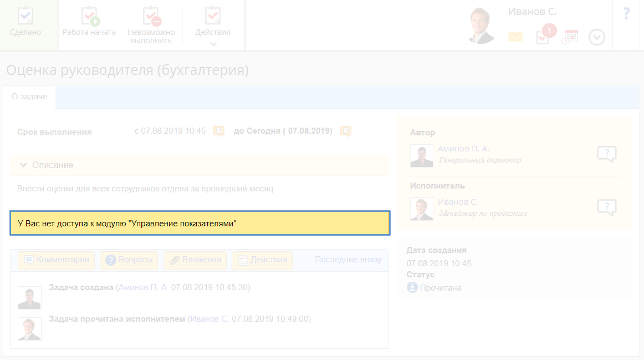
Task: Open the Аминов П. А. author profile link
Action: click(463, 149)
